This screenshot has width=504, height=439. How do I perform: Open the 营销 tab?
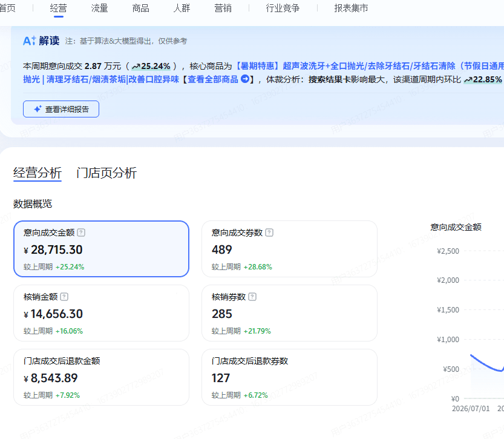click(223, 8)
